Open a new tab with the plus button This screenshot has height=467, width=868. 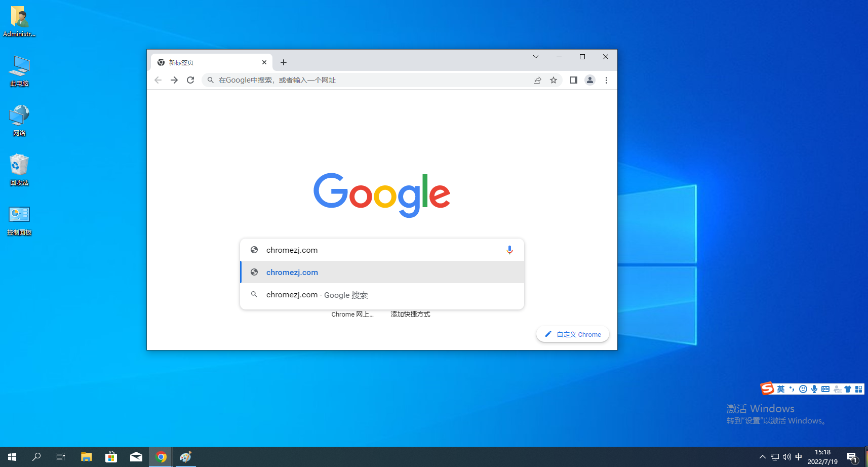click(x=284, y=62)
